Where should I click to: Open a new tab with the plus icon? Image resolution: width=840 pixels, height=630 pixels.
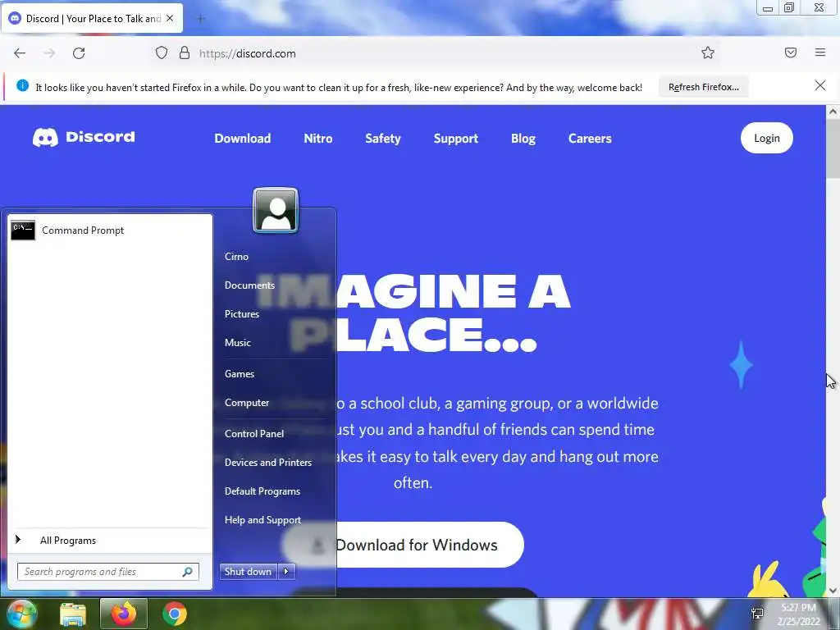(200, 19)
